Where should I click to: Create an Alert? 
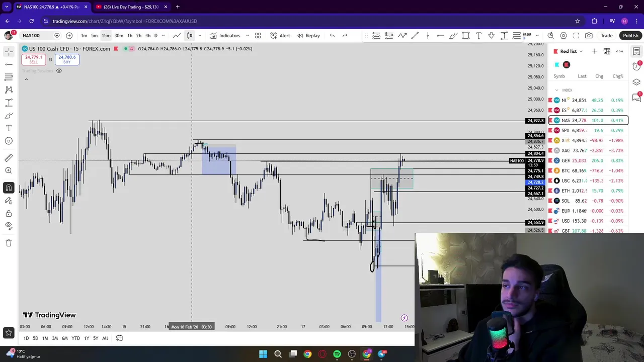tap(280, 36)
